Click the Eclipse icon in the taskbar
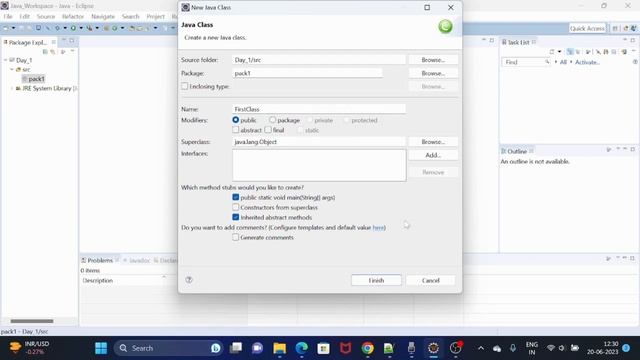The height and width of the screenshot is (360, 640). click(x=433, y=348)
